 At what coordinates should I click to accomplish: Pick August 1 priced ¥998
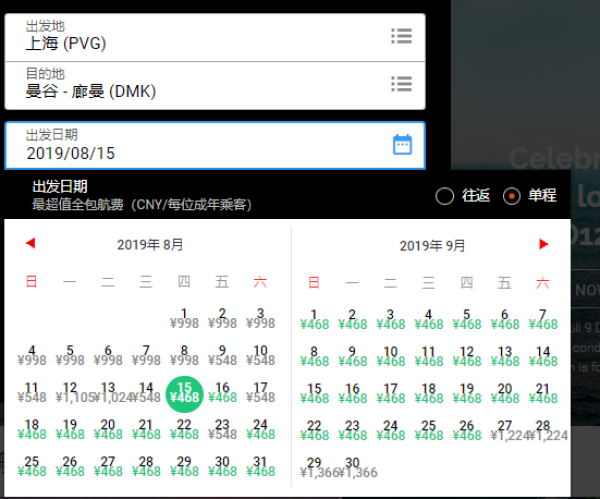[x=184, y=319]
